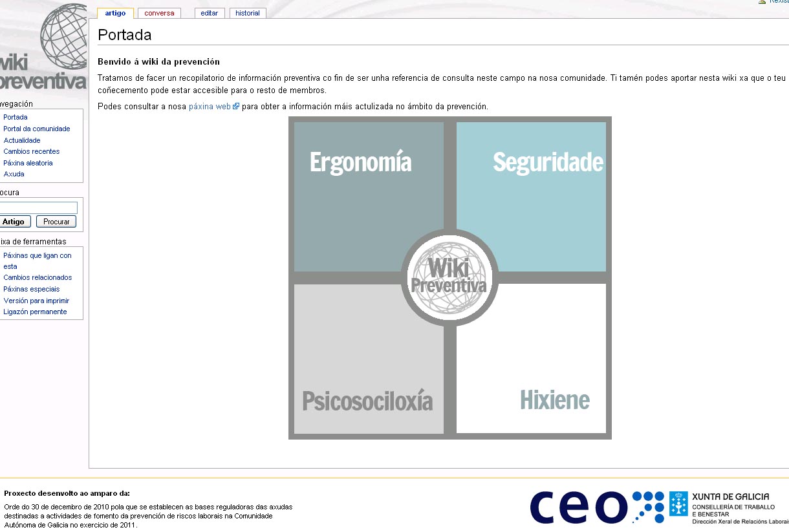Click the Caixa de ferramentas section header
The width and height of the screenshot is (789, 532).
click(x=33, y=242)
